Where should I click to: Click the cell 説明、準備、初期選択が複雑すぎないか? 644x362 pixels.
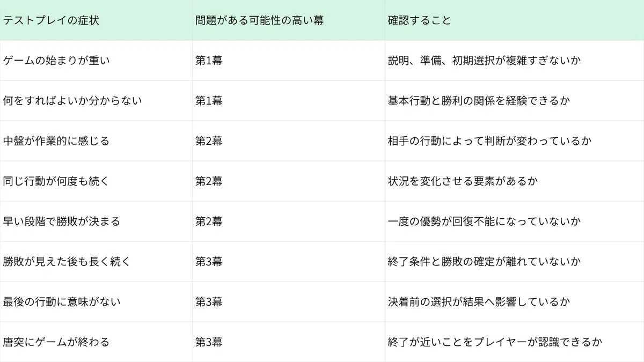(x=514, y=61)
